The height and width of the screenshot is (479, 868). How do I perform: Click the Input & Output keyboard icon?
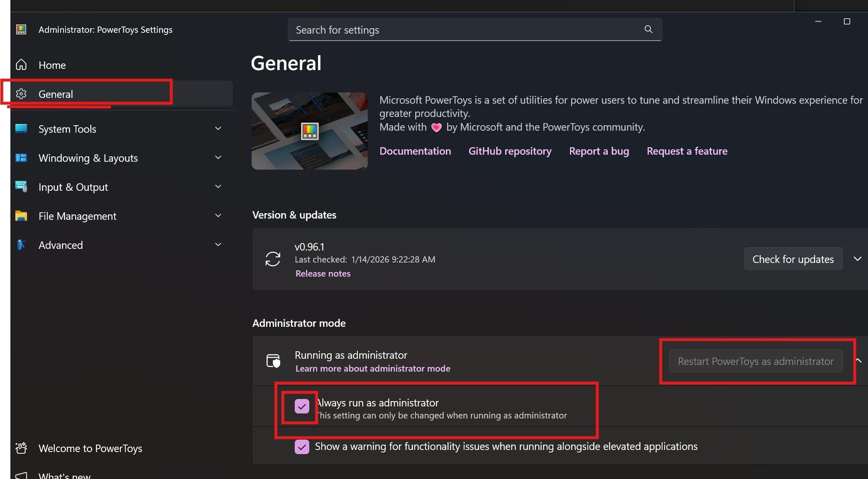pos(21,187)
